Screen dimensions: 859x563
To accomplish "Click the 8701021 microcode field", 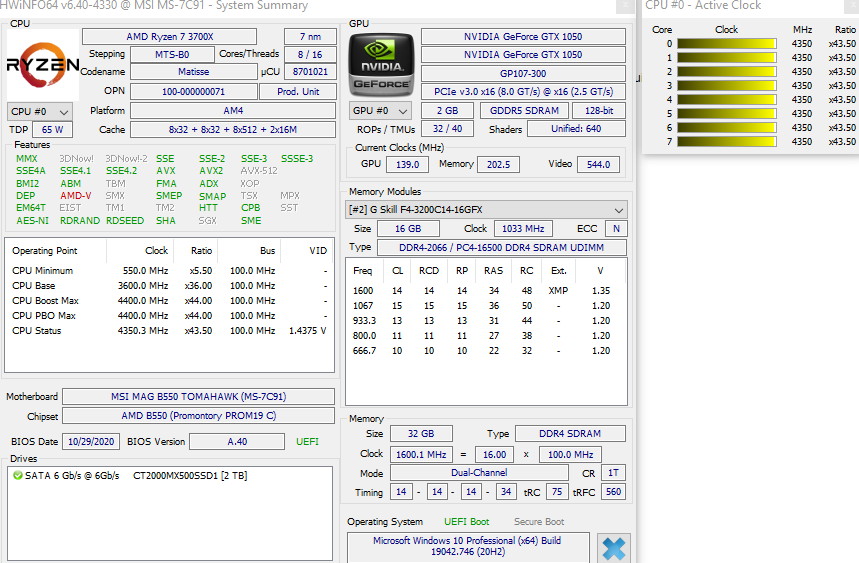I will (x=310, y=72).
